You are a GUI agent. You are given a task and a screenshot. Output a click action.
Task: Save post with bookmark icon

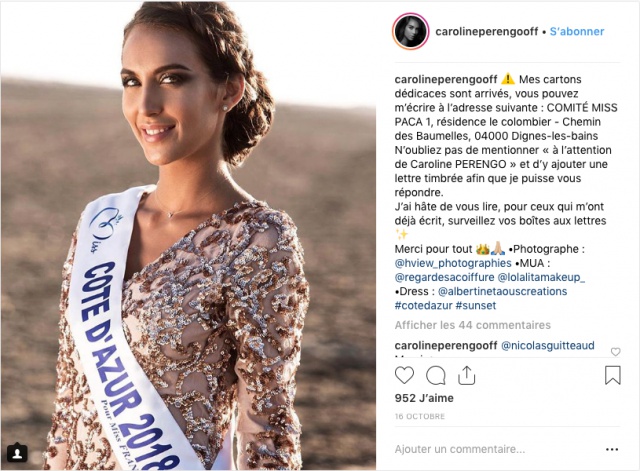click(612, 375)
